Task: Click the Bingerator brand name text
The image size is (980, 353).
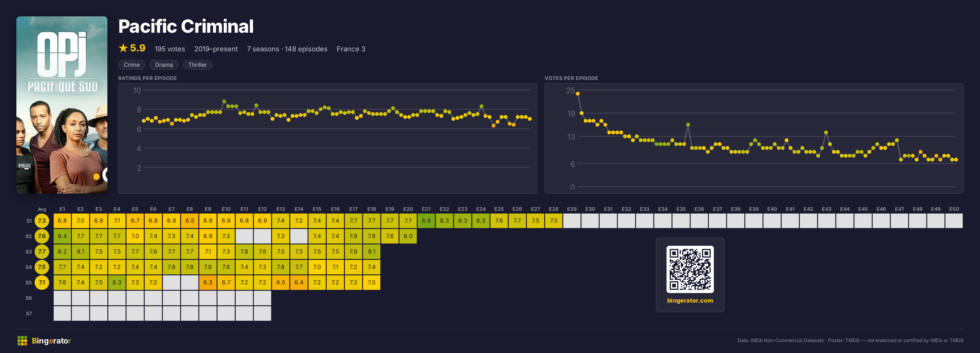Action: click(51, 341)
